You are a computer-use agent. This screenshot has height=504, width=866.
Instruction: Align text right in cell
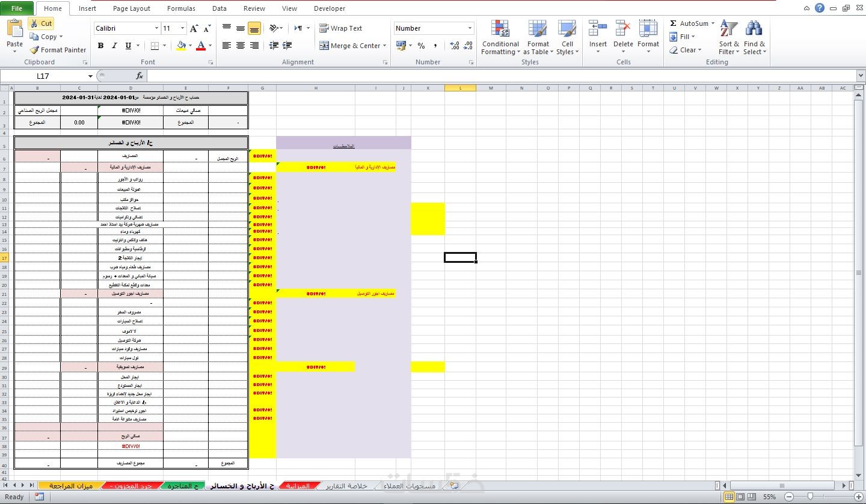[x=254, y=46]
